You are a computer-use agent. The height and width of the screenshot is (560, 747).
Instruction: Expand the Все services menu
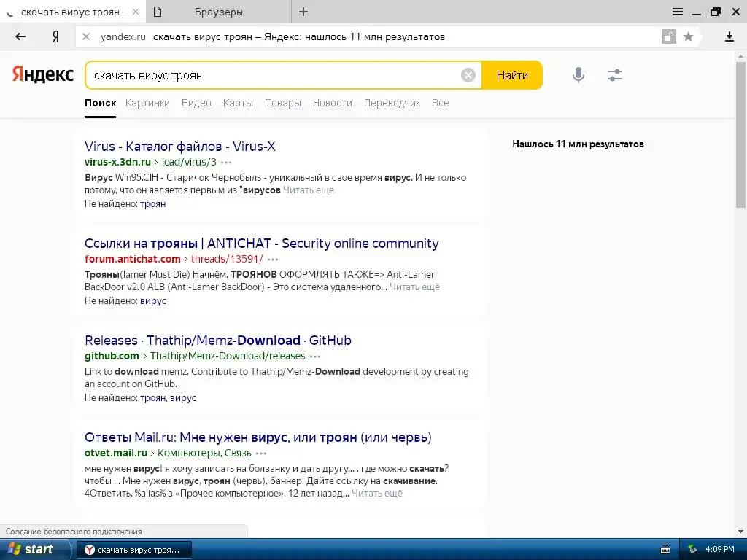point(440,103)
